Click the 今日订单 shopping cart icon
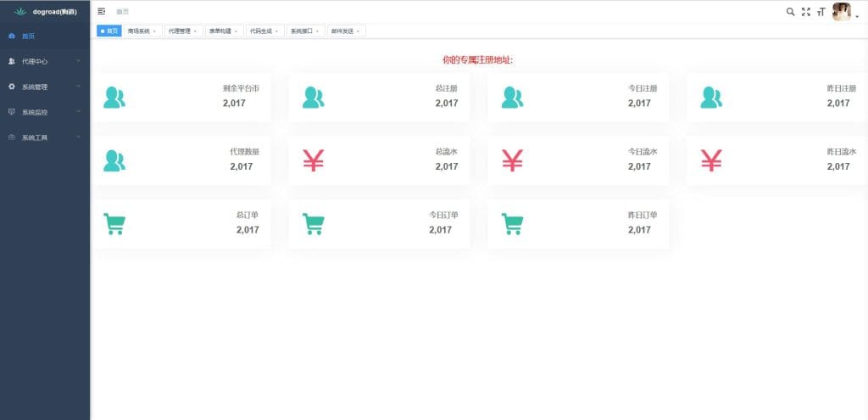 point(313,224)
